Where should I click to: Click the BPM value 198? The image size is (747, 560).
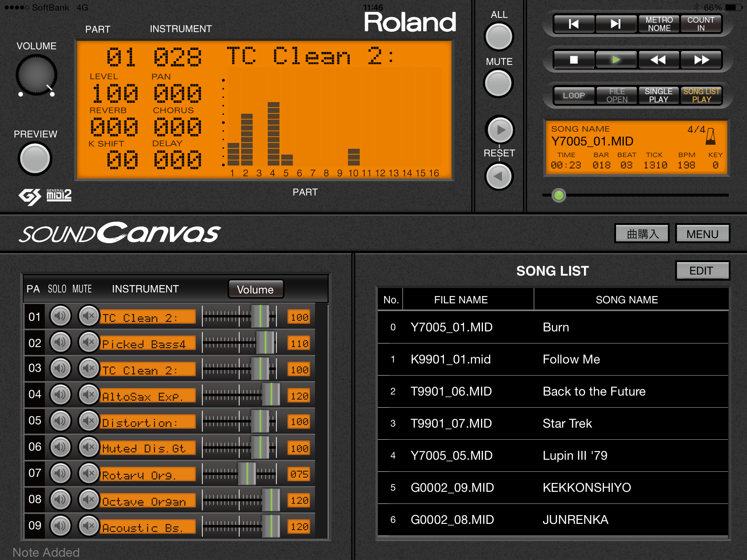click(686, 165)
